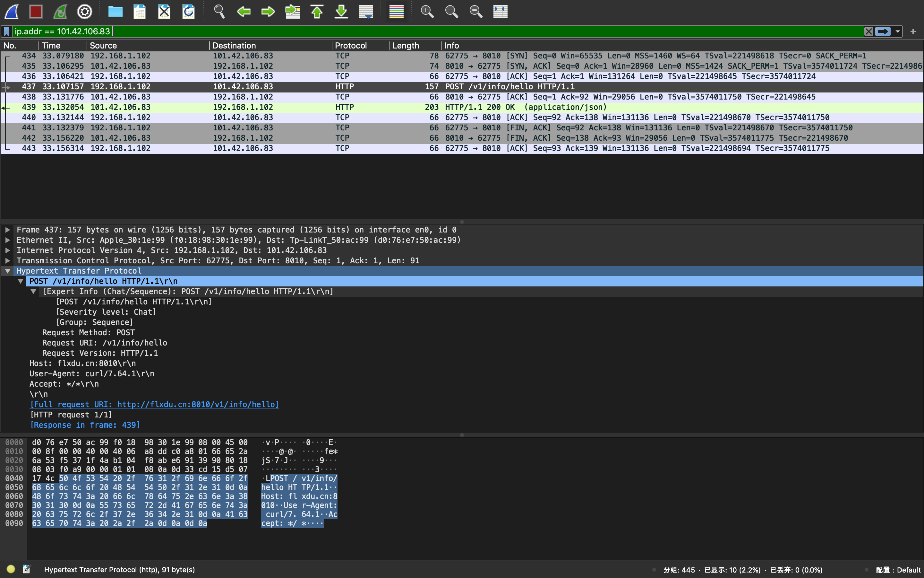Restart the current capture
The image size is (924, 578).
click(60, 12)
